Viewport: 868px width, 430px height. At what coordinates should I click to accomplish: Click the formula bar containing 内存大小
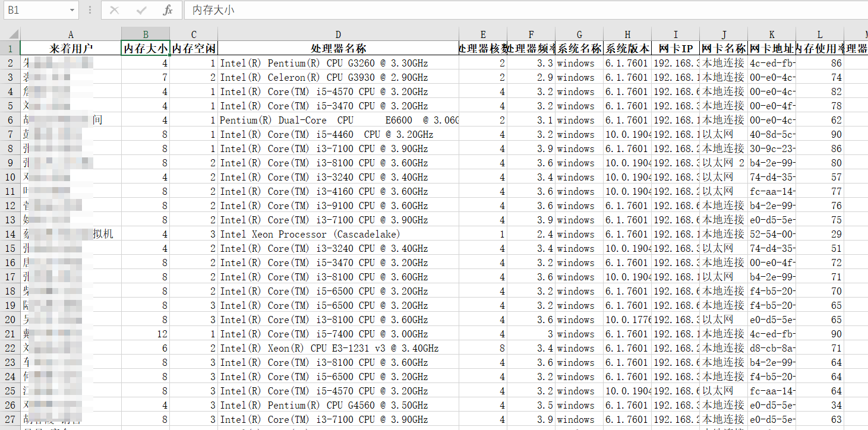(x=523, y=10)
